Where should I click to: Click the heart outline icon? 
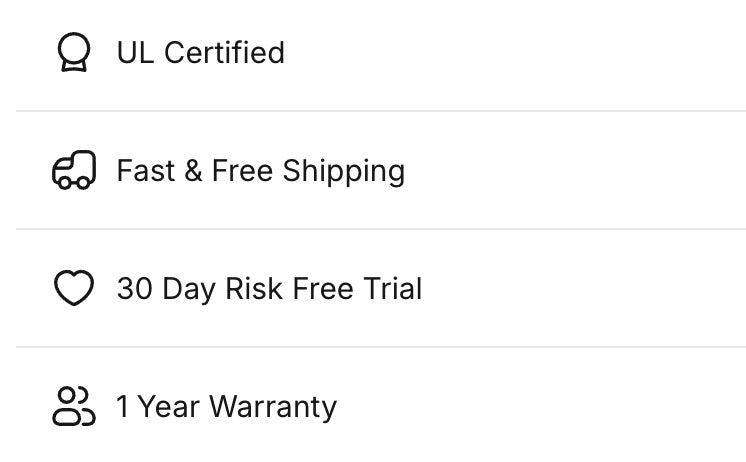pyautogui.click(x=74, y=288)
